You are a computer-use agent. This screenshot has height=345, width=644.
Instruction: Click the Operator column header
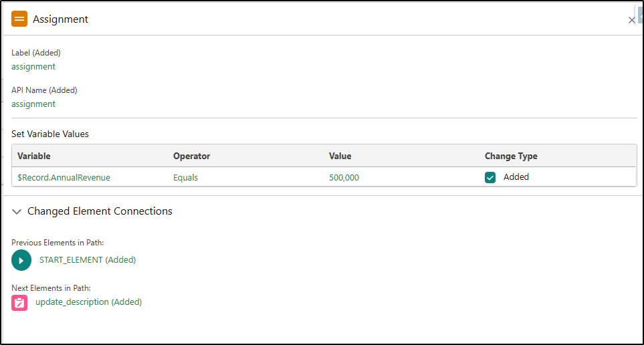(x=191, y=156)
